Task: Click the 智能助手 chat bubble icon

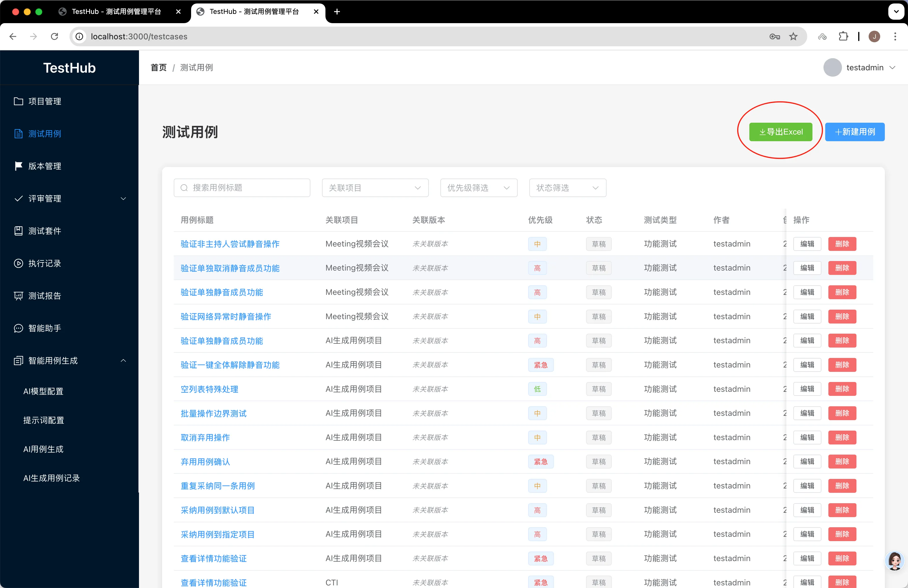Action: click(18, 328)
